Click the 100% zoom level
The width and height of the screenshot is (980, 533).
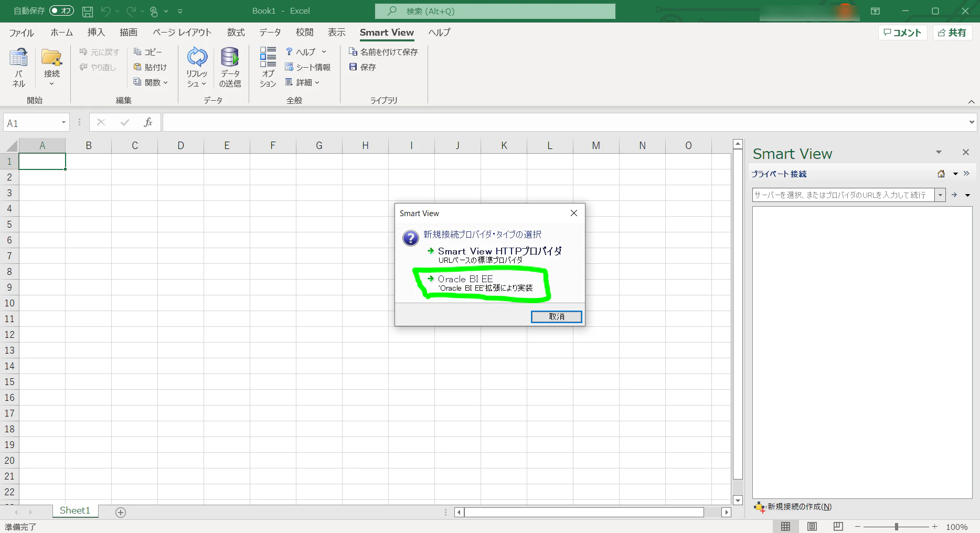pos(956,527)
